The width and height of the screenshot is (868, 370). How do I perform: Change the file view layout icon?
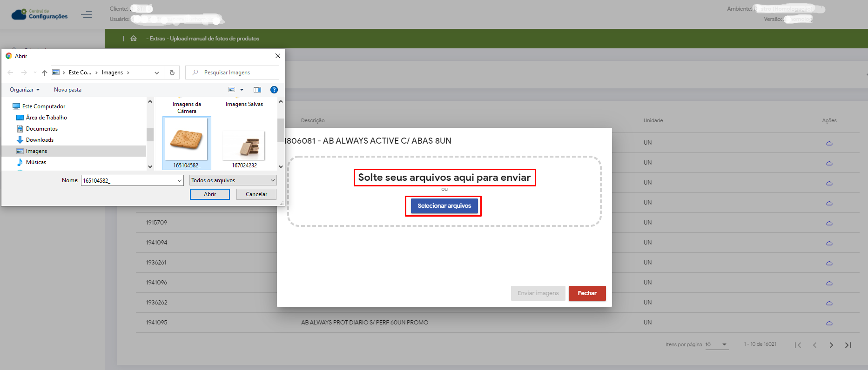click(x=232, y=90)
